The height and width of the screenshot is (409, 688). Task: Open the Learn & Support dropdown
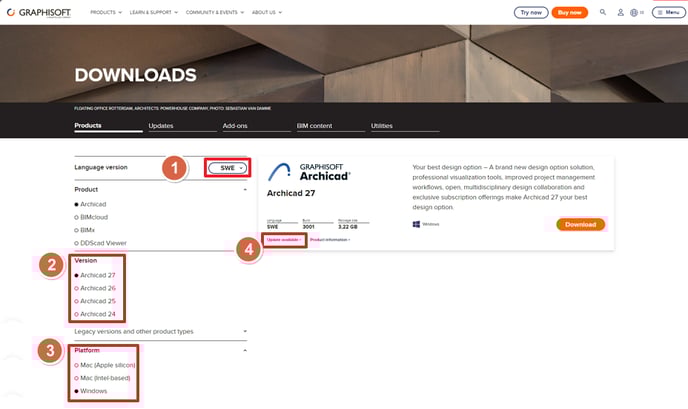pyautogui.click(x=154, y=12)
